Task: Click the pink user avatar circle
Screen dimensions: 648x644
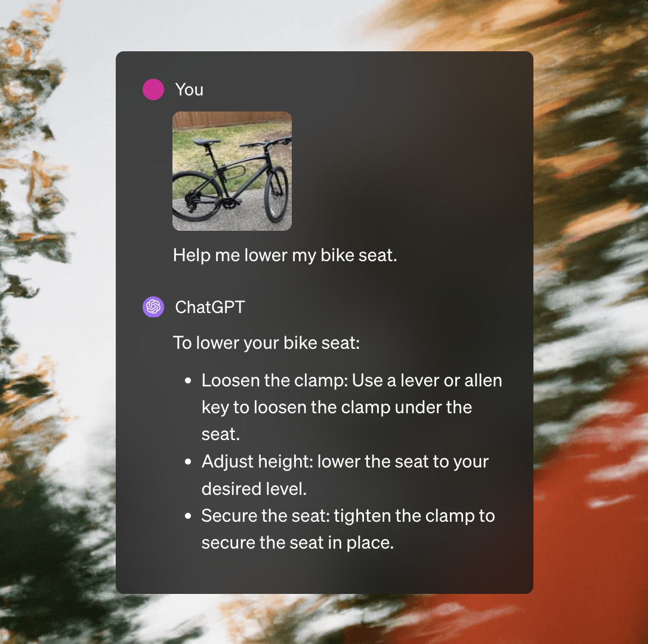Action: coord(153,89)
